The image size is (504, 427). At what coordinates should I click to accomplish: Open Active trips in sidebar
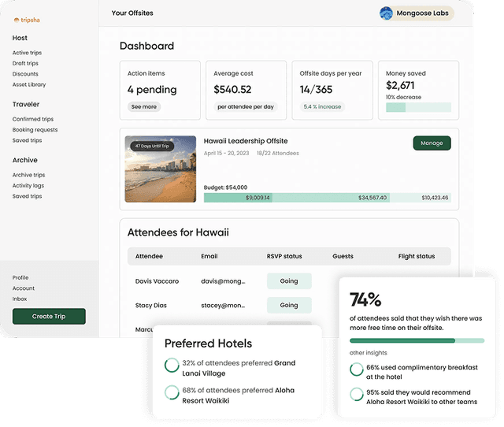26,53
